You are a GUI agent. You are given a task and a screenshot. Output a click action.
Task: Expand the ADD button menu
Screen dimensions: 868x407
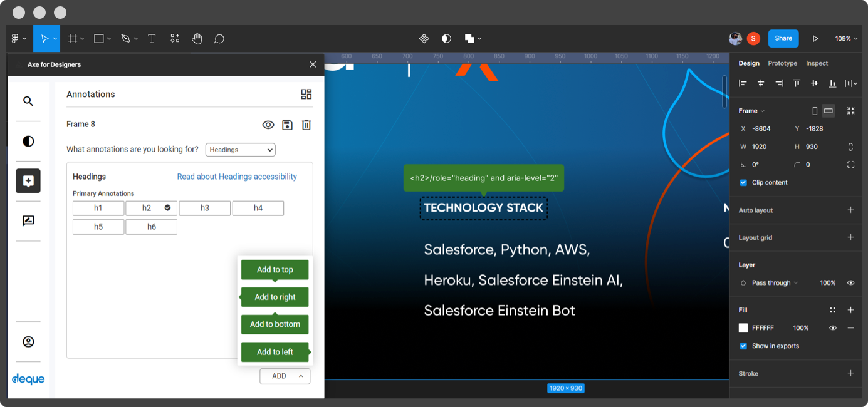pyautogui.click(x=285, y=376)
